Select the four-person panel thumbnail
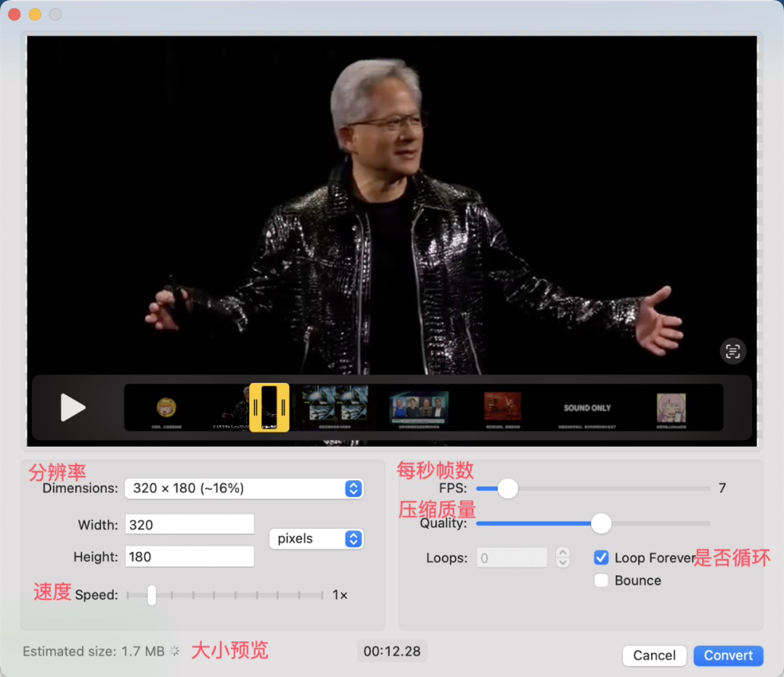784x677 pixels. (419, 406)
